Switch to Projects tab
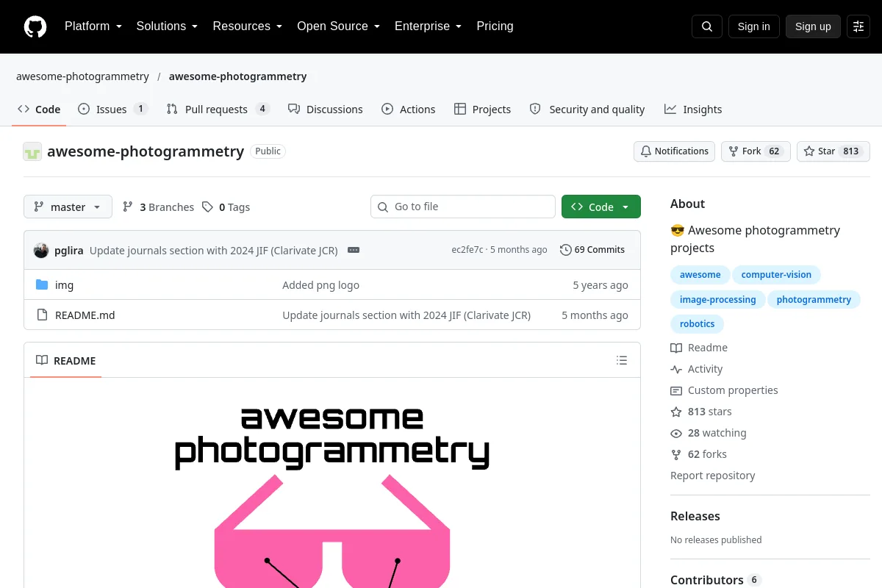This screenshot has height=588, width=882. point(482,109)
